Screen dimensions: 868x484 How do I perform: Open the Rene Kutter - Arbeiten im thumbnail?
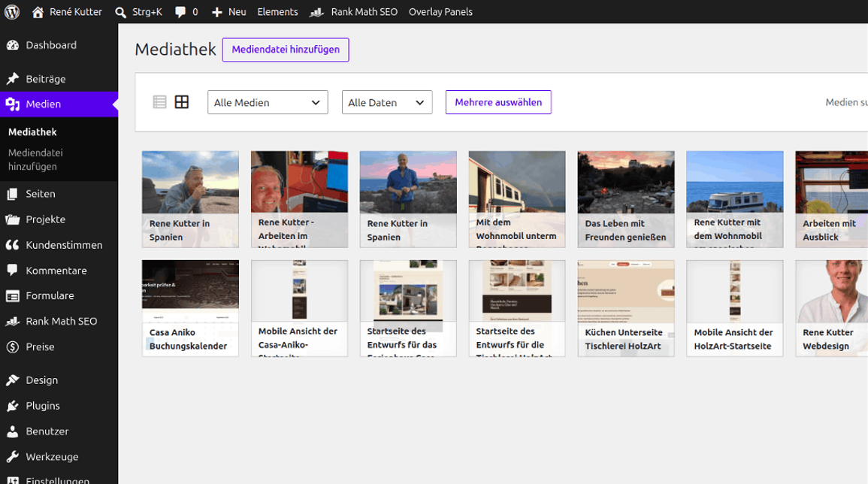pos(300,199)
